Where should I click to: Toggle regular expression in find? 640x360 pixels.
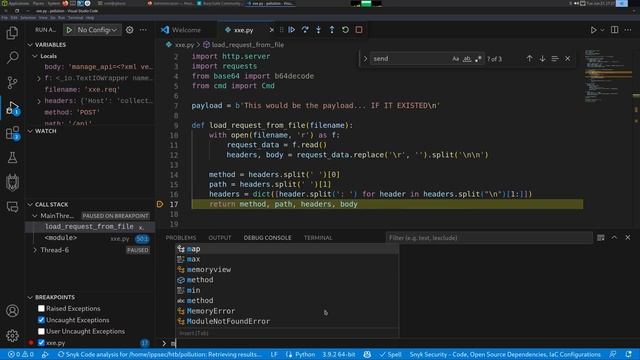pos(478,59)
